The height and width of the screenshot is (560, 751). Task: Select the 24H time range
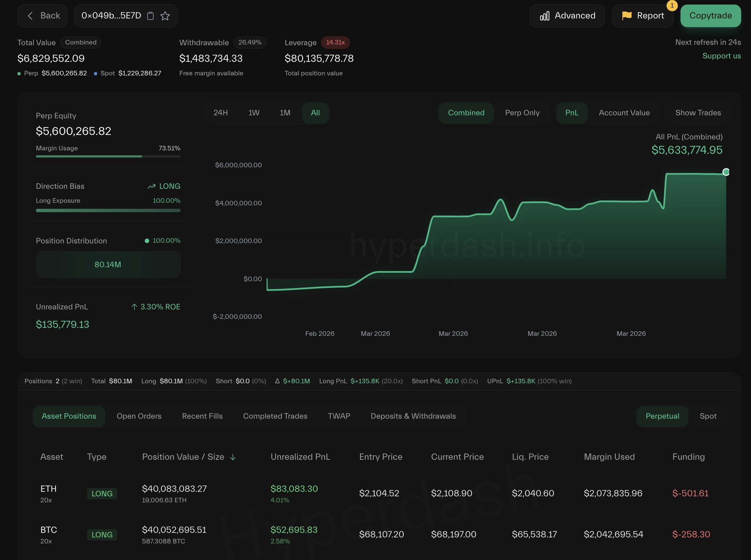[221, 113]
